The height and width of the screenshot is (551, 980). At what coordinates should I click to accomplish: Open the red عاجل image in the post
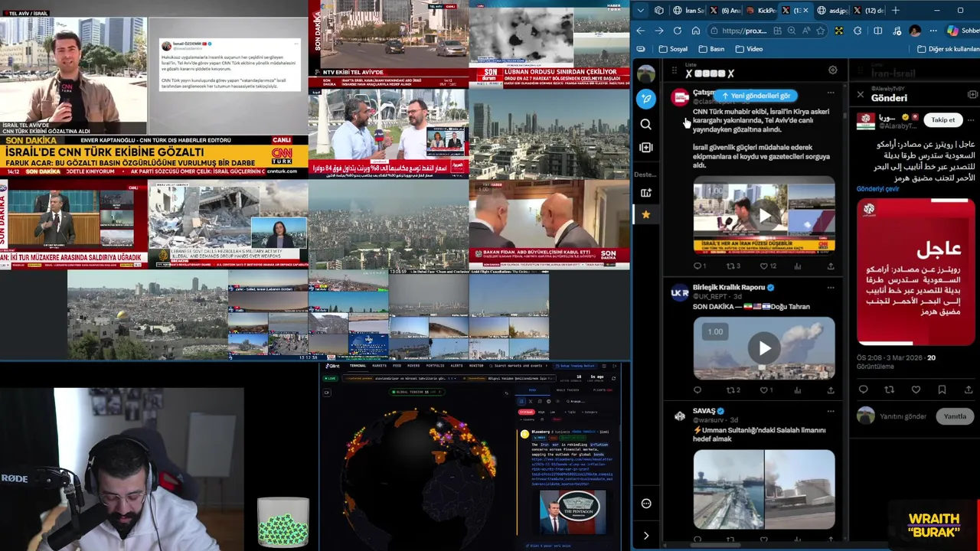click(x=916, y=272)
